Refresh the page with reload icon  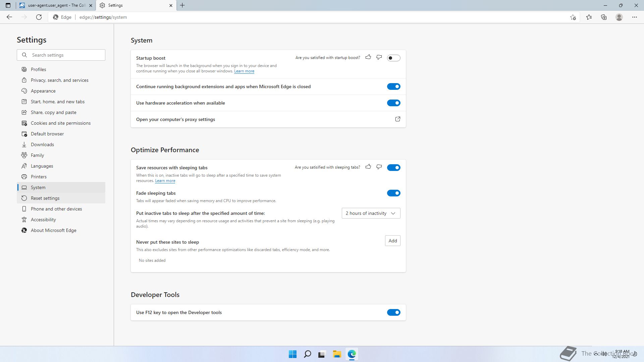[x=39, y=17]
